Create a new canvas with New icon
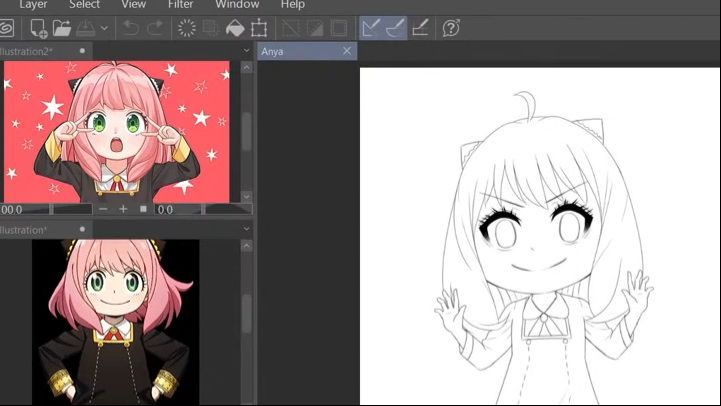Viewport: 721px width, 406px height. pos(39,29)
